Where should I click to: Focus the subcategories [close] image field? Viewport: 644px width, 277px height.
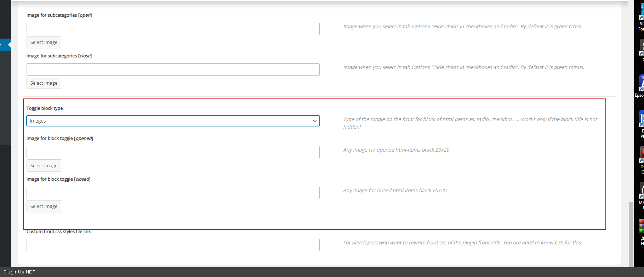tap(173, 69)
